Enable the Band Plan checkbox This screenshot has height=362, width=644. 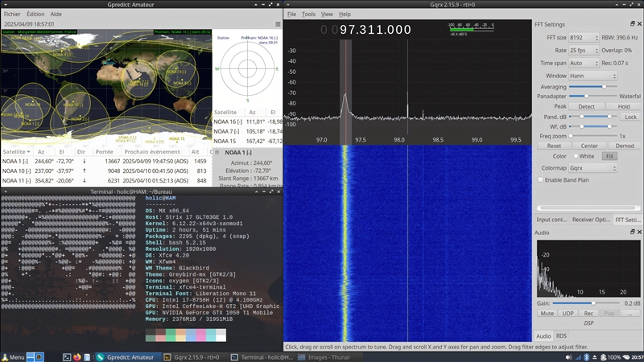(x=541, y=179)
